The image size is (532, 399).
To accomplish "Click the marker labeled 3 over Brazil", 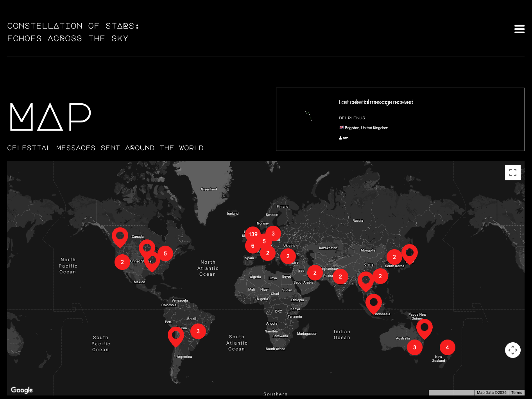I will 198,331.
